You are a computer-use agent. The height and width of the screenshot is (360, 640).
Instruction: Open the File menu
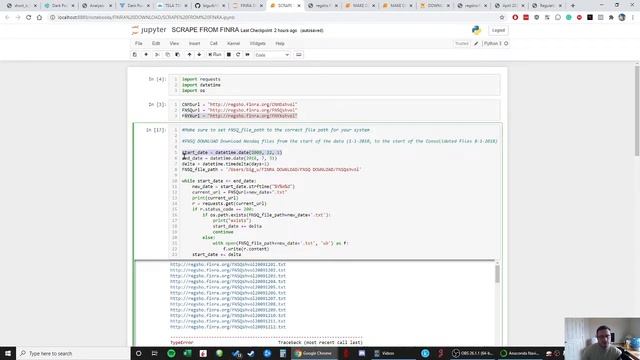[x=139, y=43]
